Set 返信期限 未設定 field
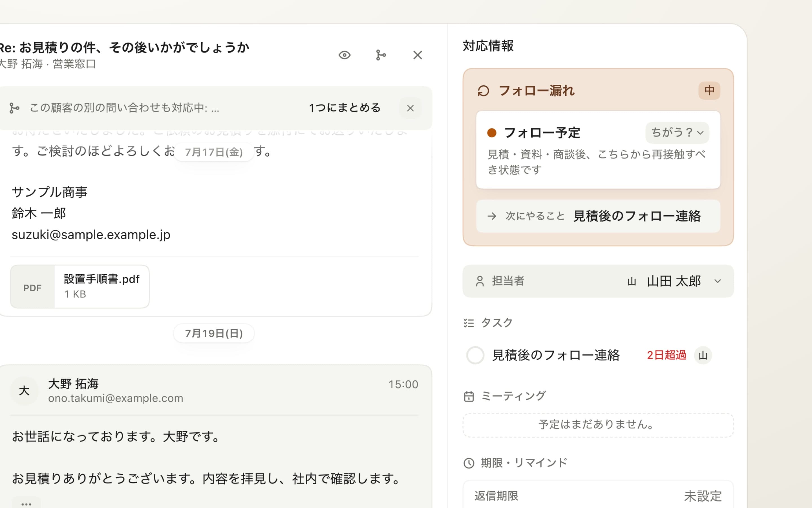This screenshot has height=508, width=812. click(598, 496)
